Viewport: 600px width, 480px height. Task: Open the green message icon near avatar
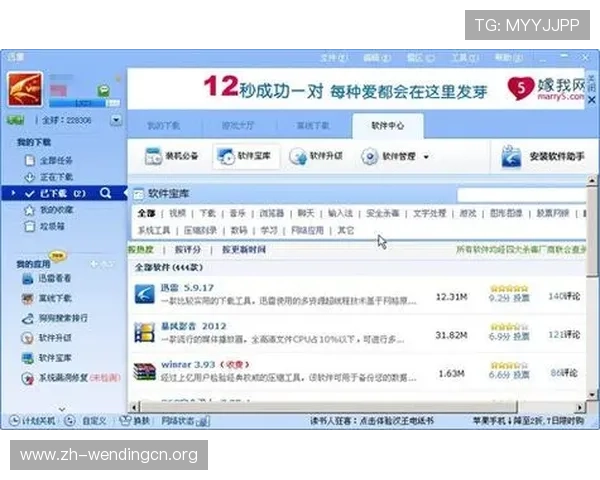tap(103, 91)
